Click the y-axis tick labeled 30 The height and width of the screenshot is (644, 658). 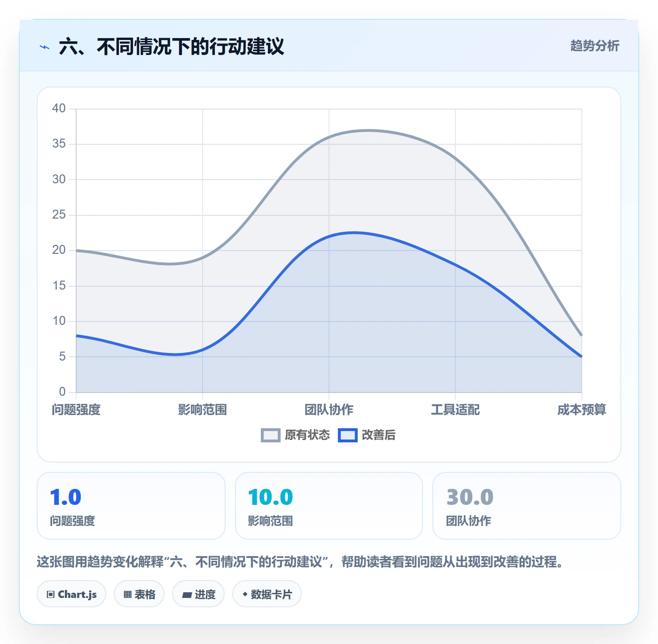(59, 180)
